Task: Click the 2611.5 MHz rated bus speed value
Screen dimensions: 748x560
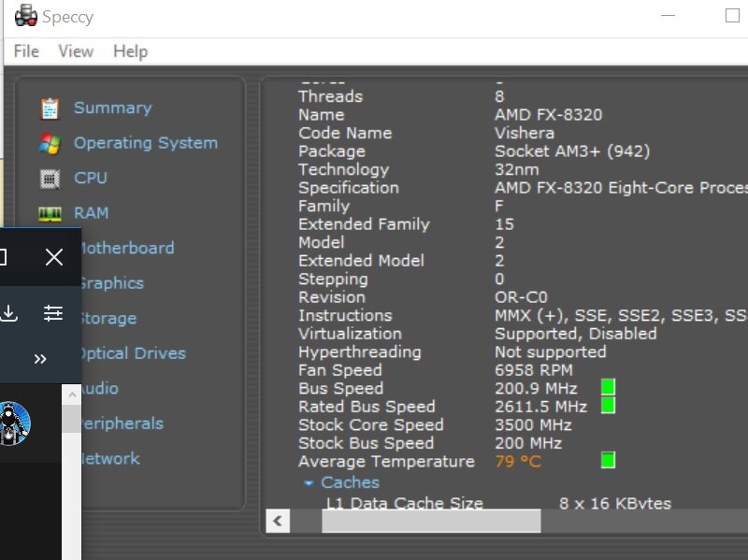Action: click(540, 407)
